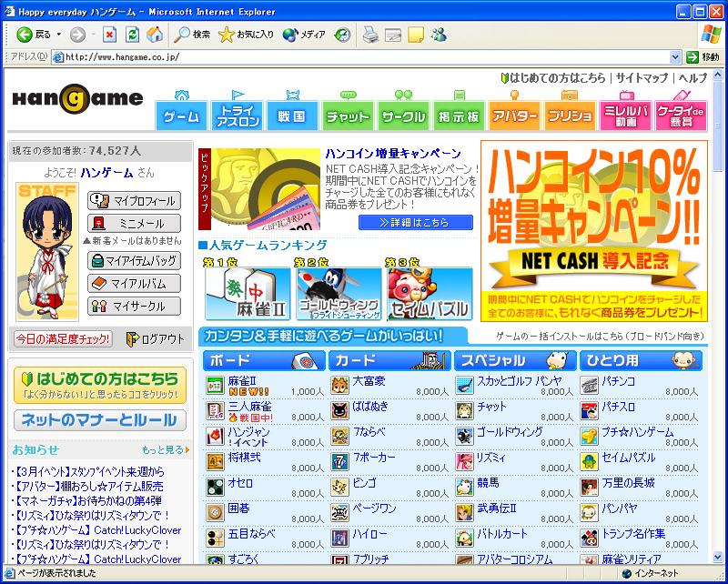Image resolution: width=728 pixels, height=584 pixels.
Task: Open the プリショ tab
Action: [570, 116]
